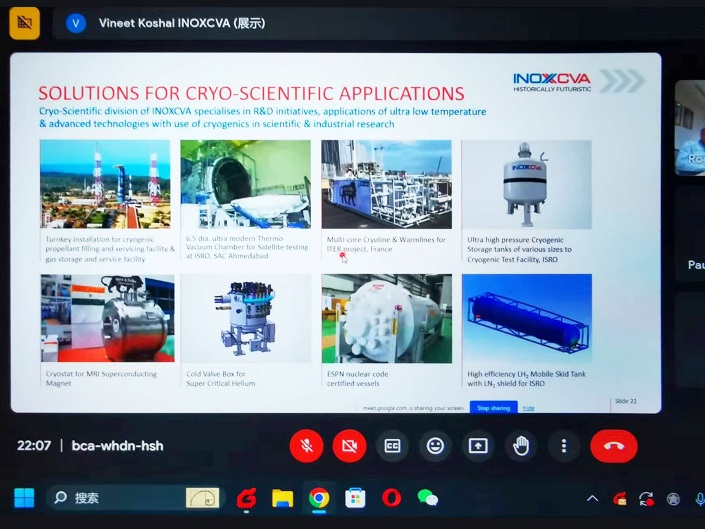Click presenter avatar letter V
Image resolution: width=705 pixels, height=529 pixels.
pyautogui.click(x=76, y=23)
